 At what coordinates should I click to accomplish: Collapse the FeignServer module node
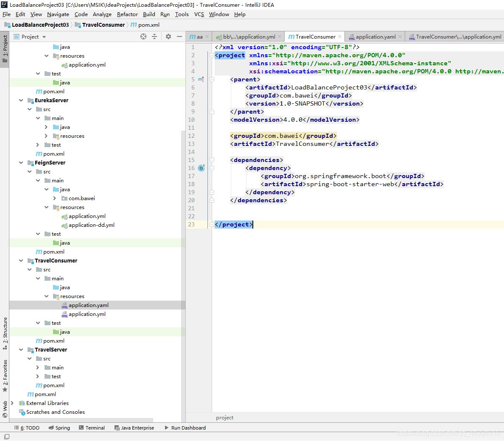pyautogui.click(x=21, y=162)
